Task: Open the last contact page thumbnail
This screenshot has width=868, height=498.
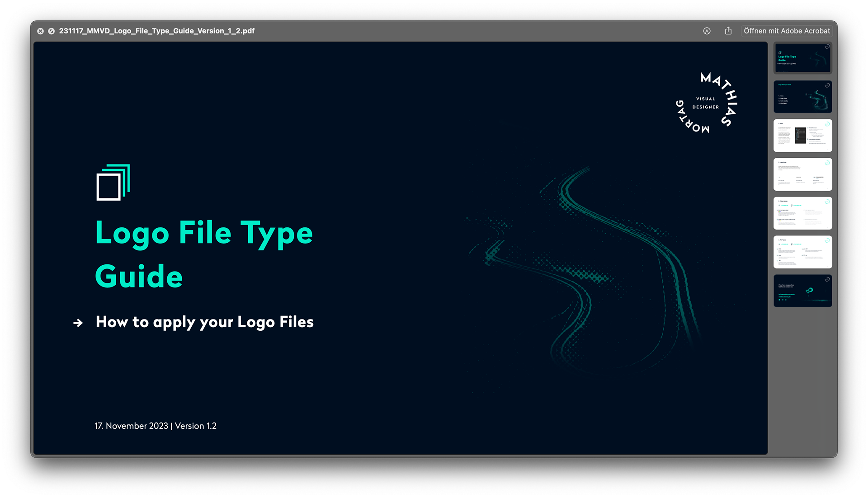Action: (x=802, y=291)
